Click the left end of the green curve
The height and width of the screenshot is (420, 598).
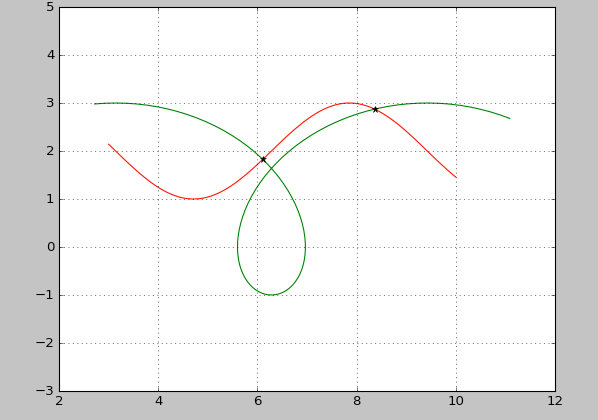95,104
